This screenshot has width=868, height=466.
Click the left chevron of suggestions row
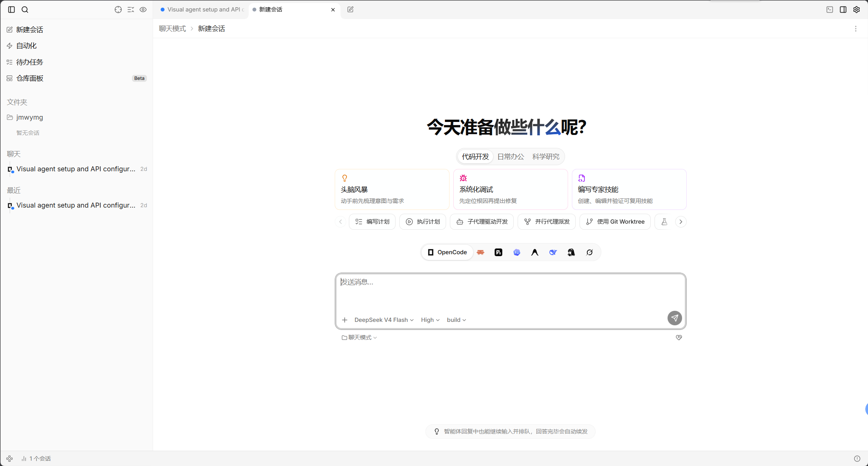tap(340, 222)
